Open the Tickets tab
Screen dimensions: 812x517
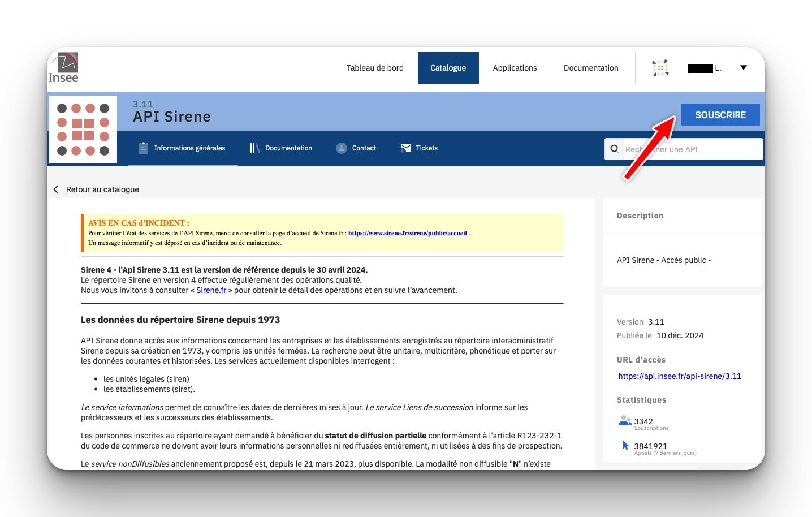click(x=420, y=148)
